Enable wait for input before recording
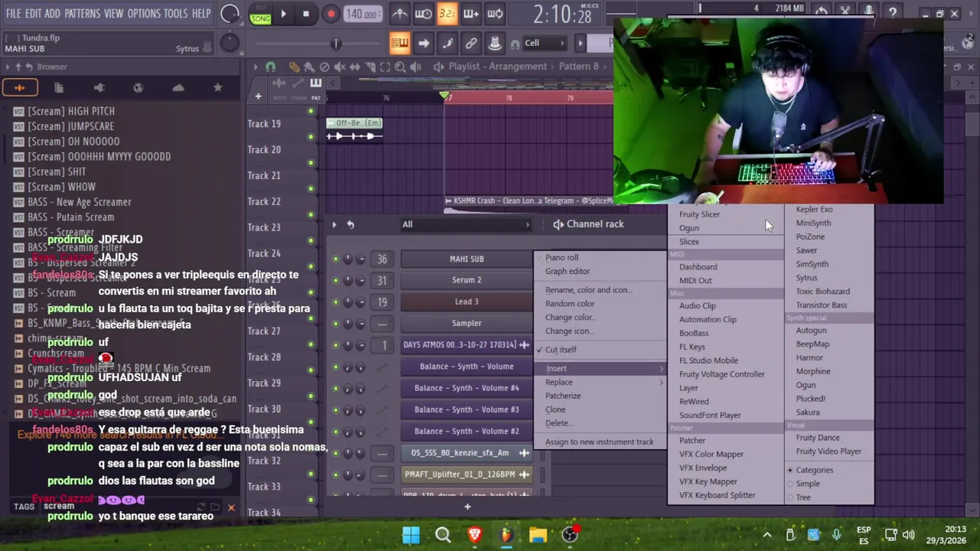 [423, 14]
